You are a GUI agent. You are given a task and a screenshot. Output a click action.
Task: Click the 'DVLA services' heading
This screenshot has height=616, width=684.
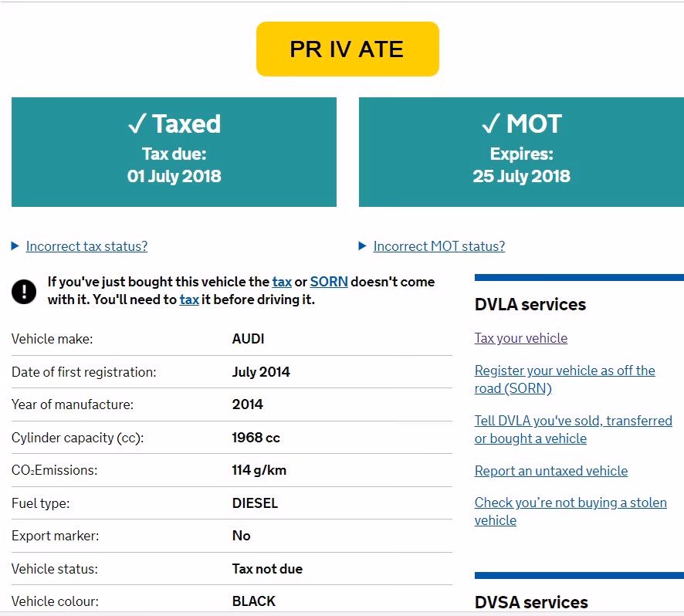tap(530, 304)
